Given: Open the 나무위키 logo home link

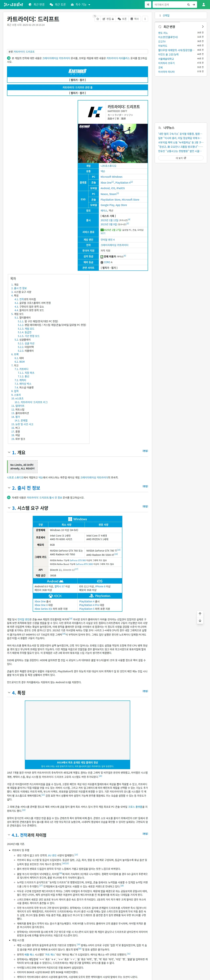Looking at the screenshot, I should (x=14, y=5).
